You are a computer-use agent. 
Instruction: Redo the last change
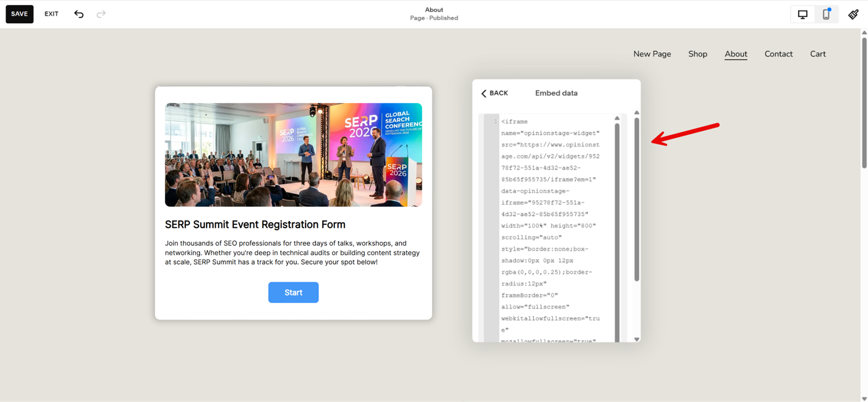101,14
